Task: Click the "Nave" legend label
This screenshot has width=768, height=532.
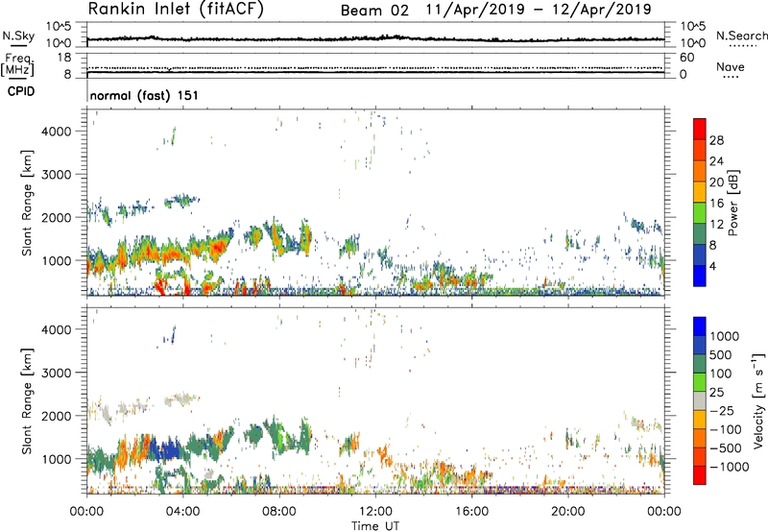Action: [x=731, y=66]
